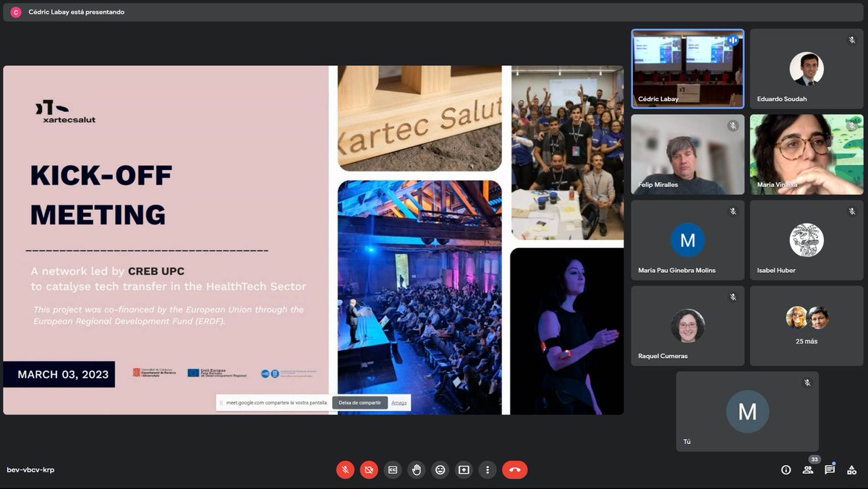Click muted mic icon on Maria Vinaixa's tile

(852, 126)
